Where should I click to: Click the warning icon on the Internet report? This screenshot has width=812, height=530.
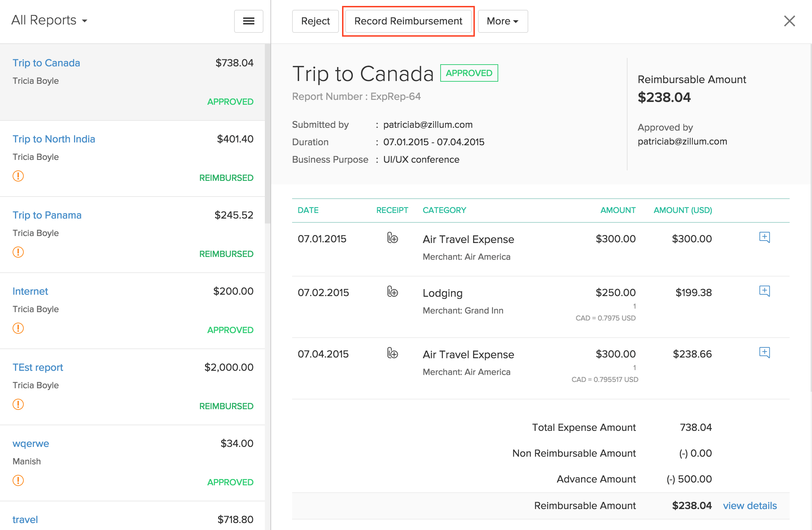[x=18, y=328]
